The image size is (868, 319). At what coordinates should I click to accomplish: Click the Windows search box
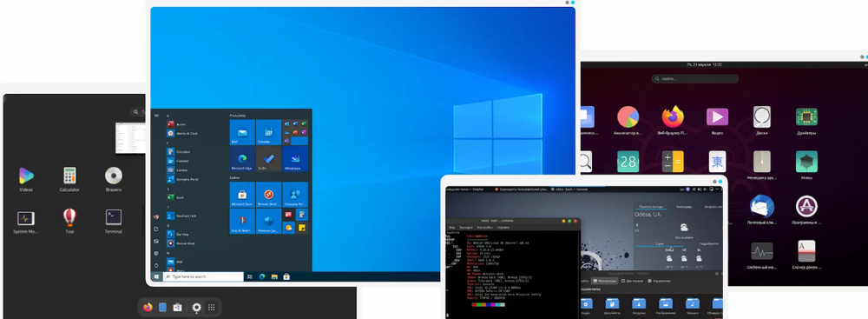(203, 276)
